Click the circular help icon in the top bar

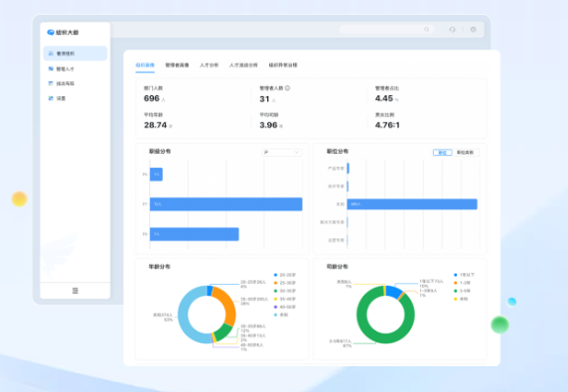coord(473,30)
